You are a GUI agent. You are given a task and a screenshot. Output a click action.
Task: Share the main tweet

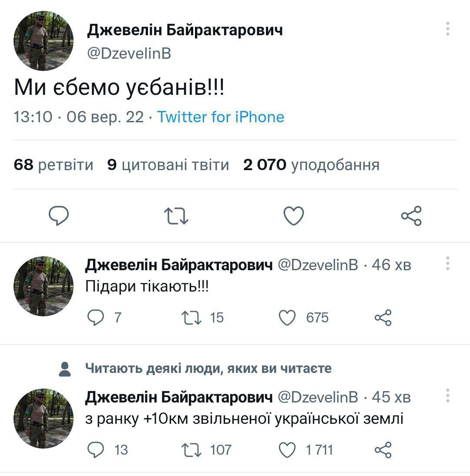point(411,216)
